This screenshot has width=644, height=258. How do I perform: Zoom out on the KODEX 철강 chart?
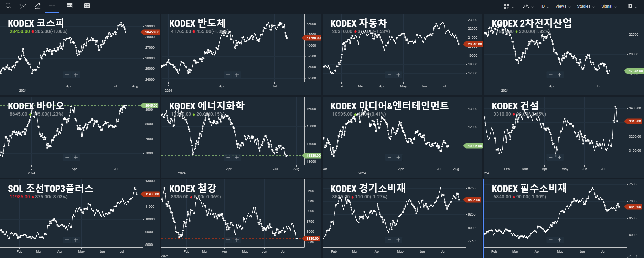click(x=228, y=240)
